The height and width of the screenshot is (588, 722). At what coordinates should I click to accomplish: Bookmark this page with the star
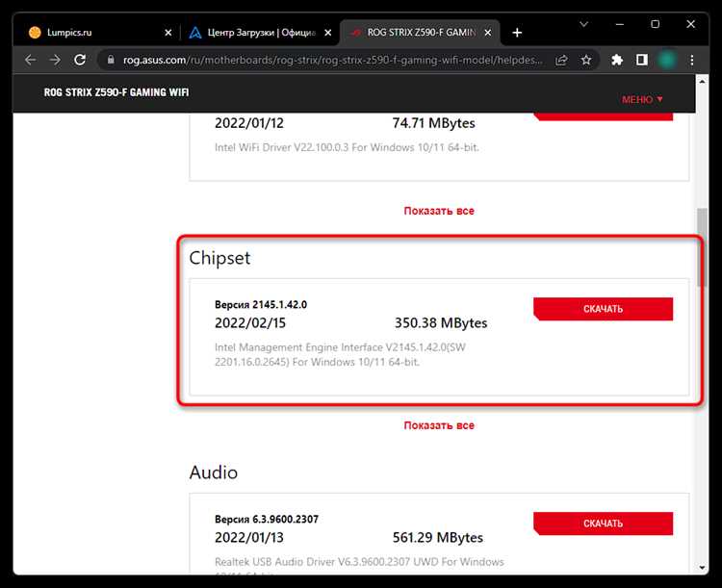tap(585, 61)
